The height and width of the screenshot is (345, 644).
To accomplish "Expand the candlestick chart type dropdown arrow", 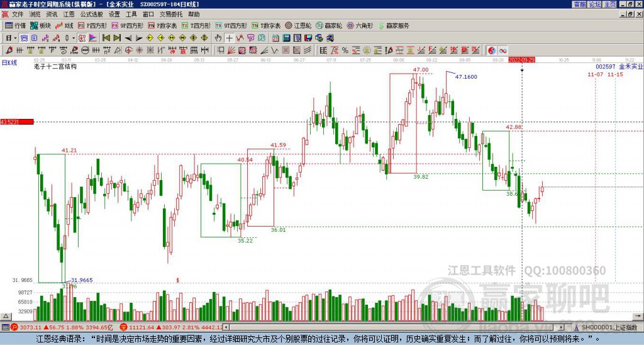I will point(73,38).
